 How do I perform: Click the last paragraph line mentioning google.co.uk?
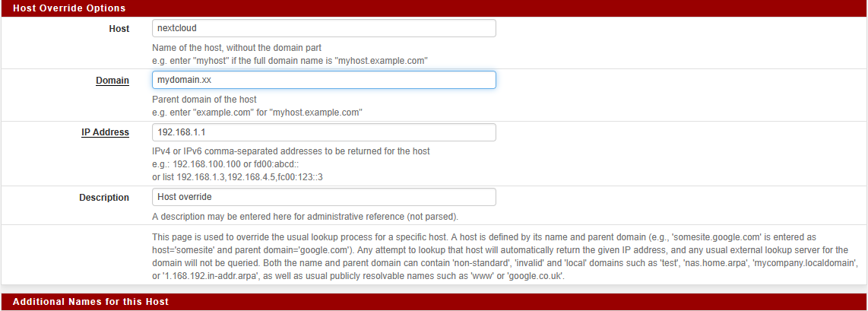[x=358, y=277]
